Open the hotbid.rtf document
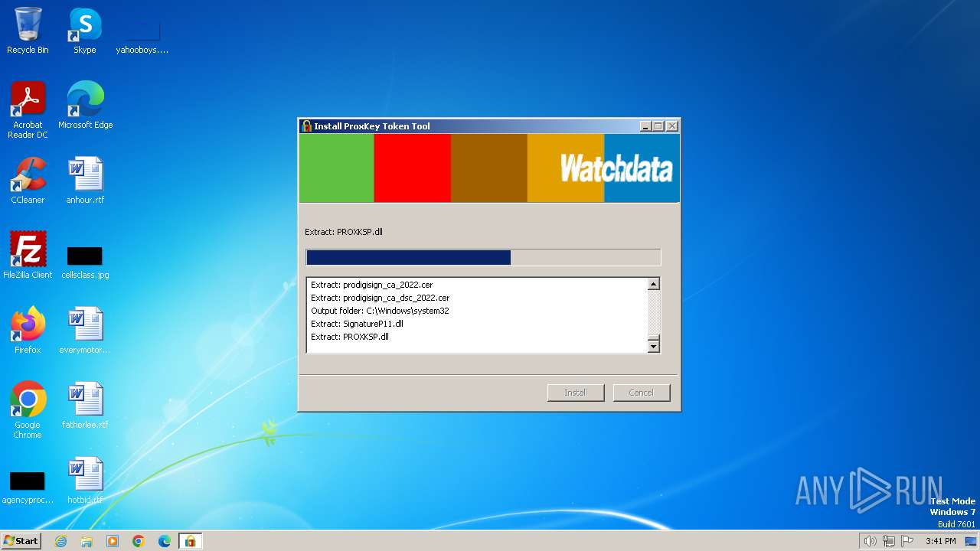 point(85,481)
